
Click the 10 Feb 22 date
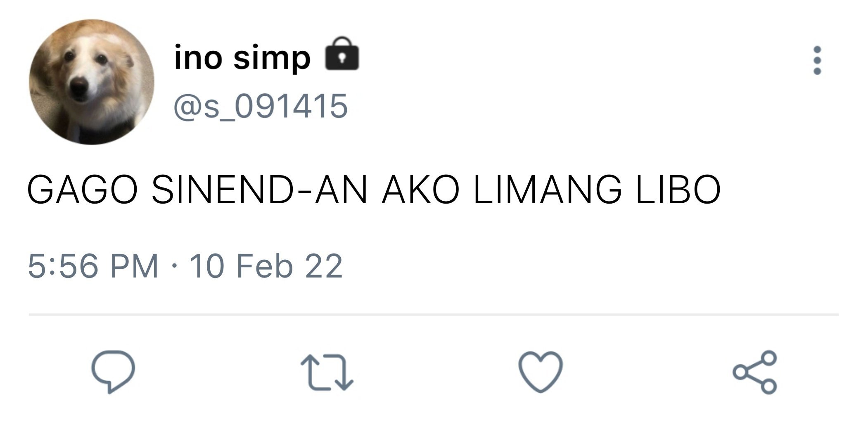pos(266,266)
